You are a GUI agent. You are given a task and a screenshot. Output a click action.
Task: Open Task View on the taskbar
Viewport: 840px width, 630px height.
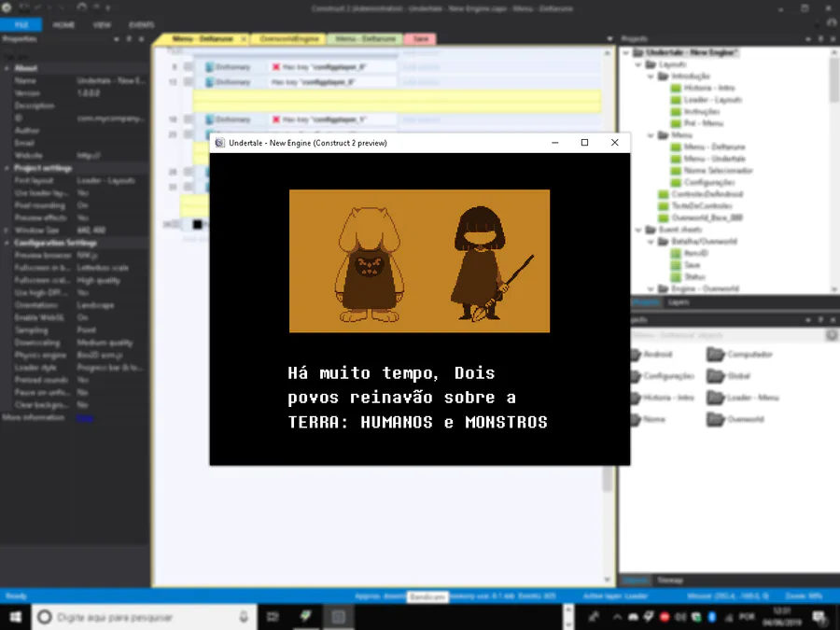(x=273, y=617)
